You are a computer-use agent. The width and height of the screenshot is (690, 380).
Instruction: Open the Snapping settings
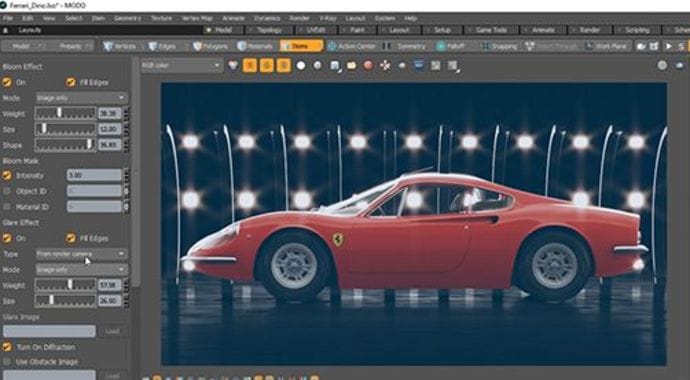(499, 46)
